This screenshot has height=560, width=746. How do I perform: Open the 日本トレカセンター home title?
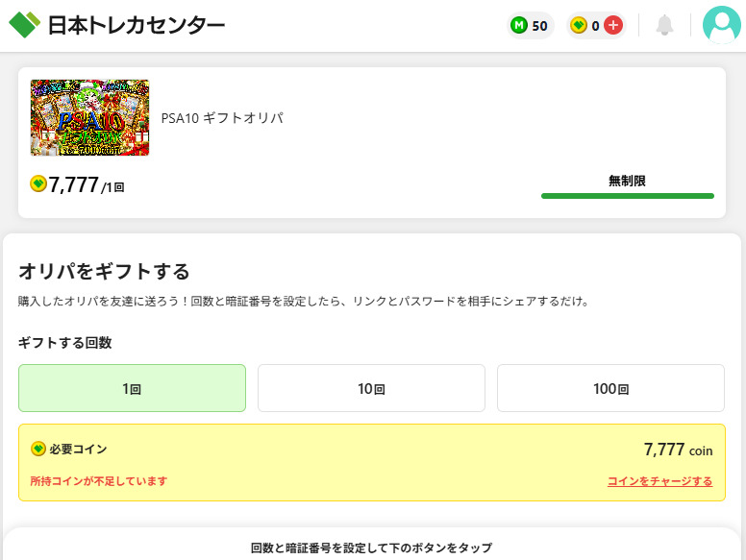click(x=136, y=25)
